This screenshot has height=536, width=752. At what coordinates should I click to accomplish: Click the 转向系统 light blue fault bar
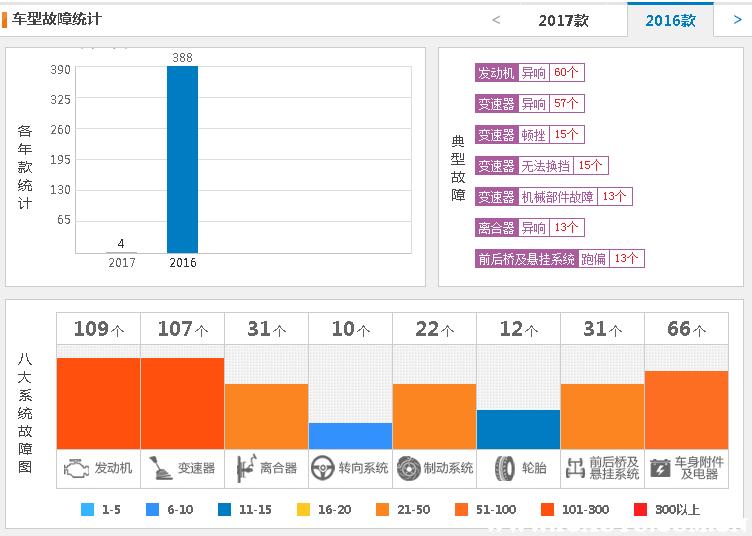(x=350, y=436)
